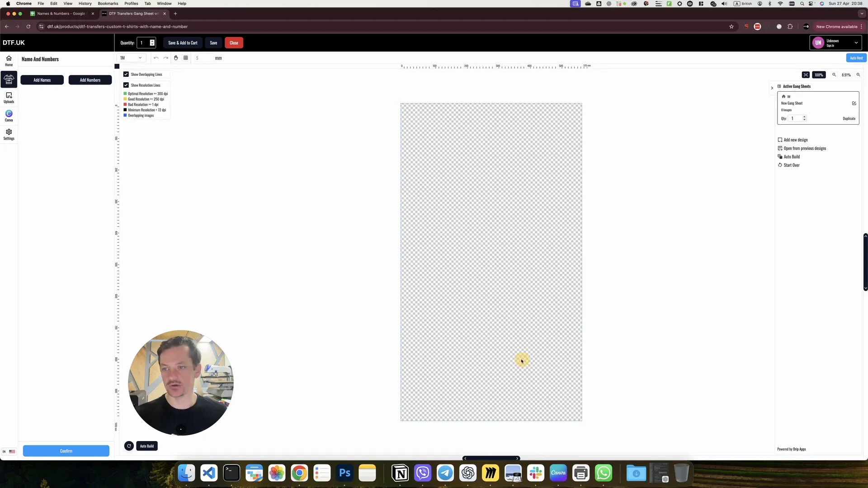Click the blue Overlapping images swatch
Image resolution: width=868 pixels, height=488 pixels.
click(125, 115)
